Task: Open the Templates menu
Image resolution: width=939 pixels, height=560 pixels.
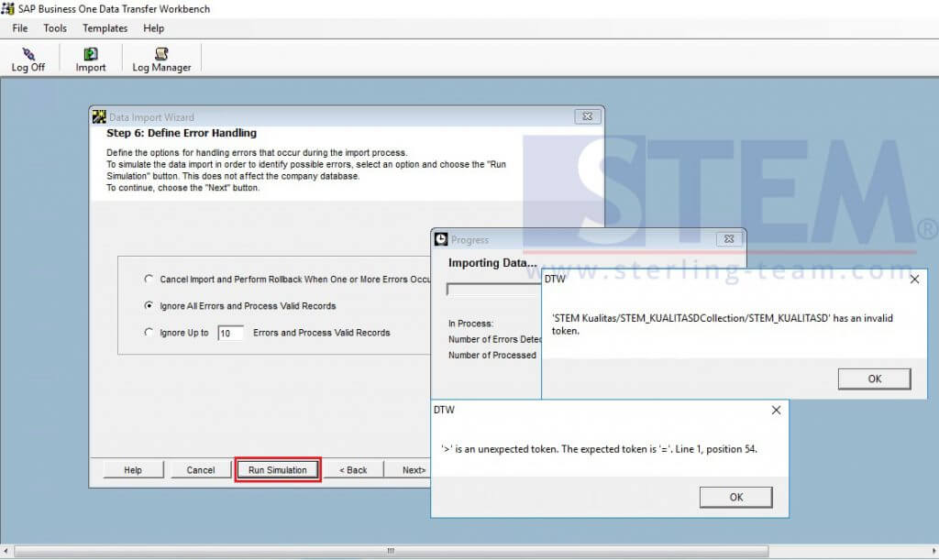Action: pos(104,27)
